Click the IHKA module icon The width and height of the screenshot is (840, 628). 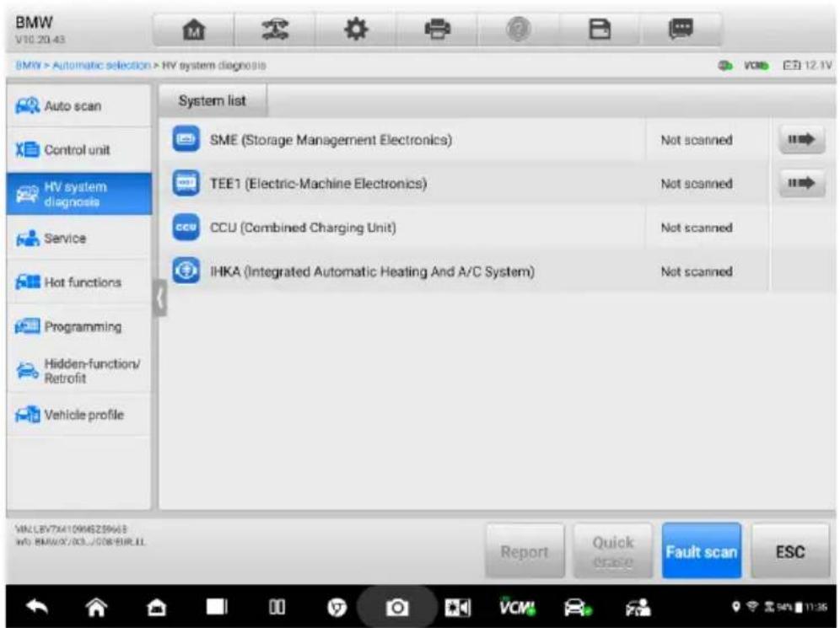186,271
